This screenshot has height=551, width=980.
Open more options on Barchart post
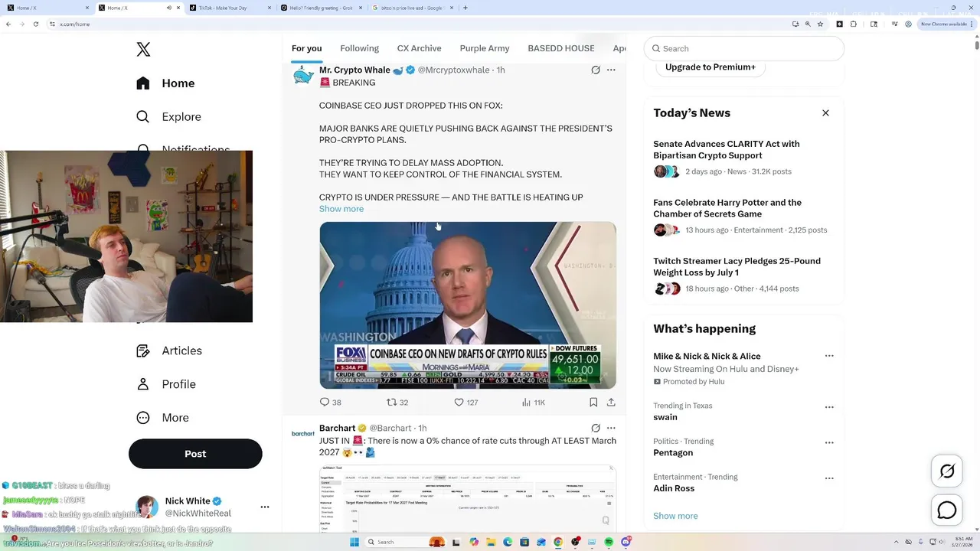pyautogui.click(x=611, y=428)
